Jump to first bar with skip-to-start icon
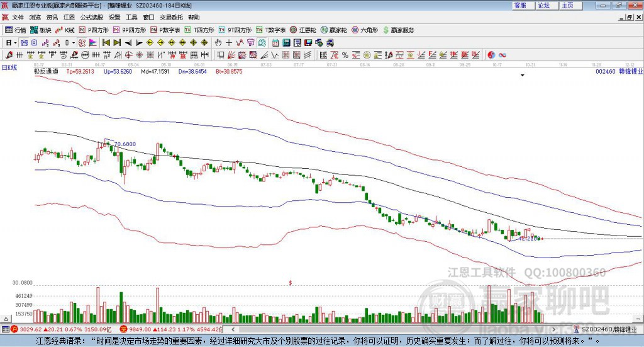The width and height of the screenshot is (644, 347). (106, 42)
